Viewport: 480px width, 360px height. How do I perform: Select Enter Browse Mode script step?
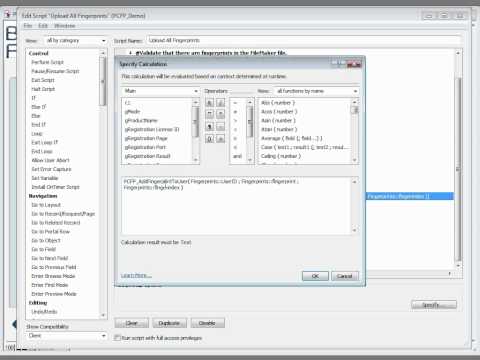coord(53,276)
